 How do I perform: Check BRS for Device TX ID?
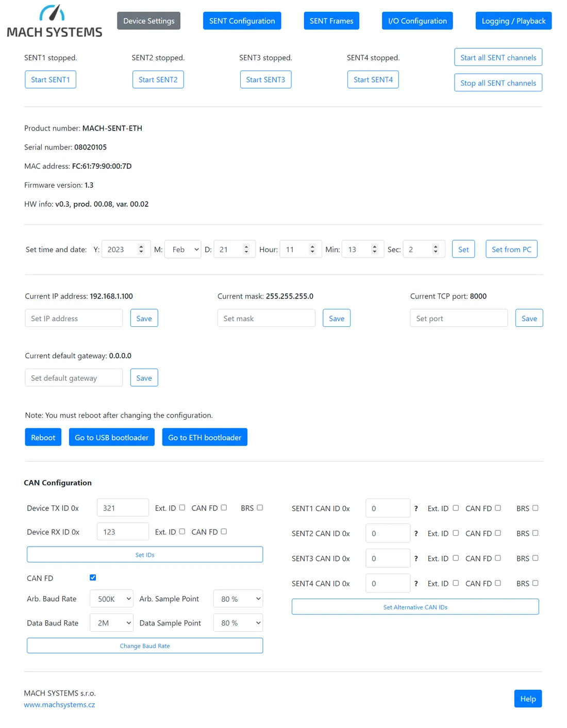[260, 507]
